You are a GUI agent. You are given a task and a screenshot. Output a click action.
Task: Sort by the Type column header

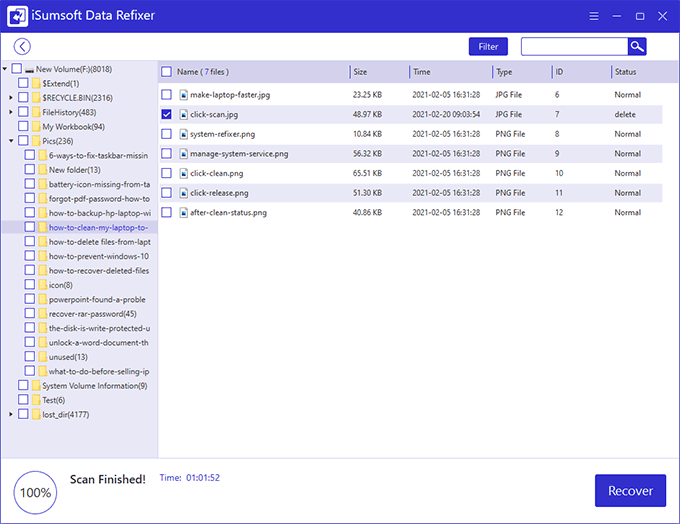coord(504,72)
